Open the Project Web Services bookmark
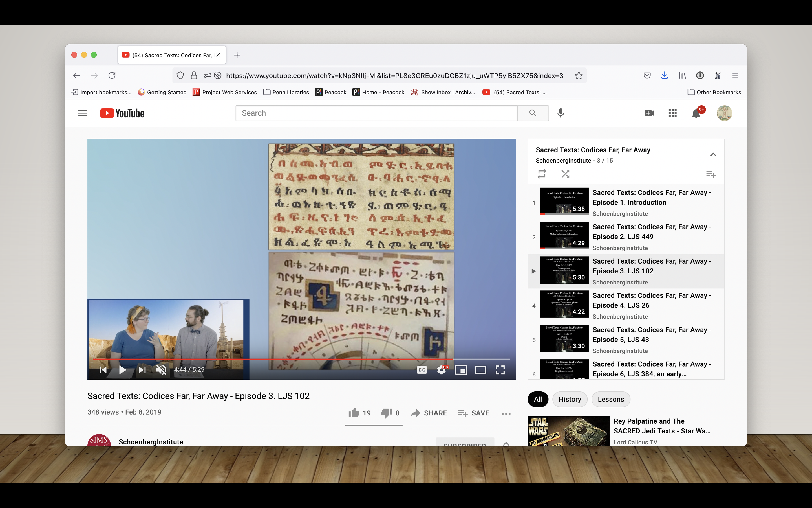Image resolution: width=812 pixels, height=508 pixels. point(224,92)
